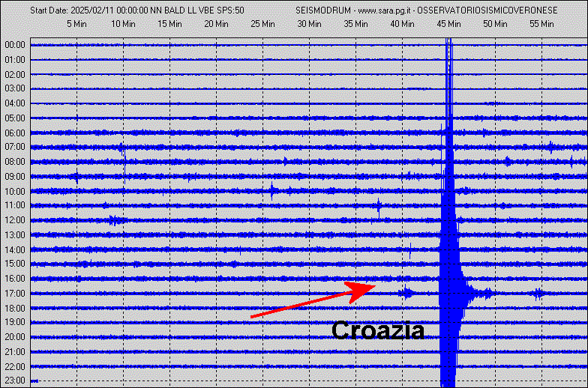Click the 15 Min axis label
The height and width of the screenshot is (388, 588).
click(x=169, y=24)
